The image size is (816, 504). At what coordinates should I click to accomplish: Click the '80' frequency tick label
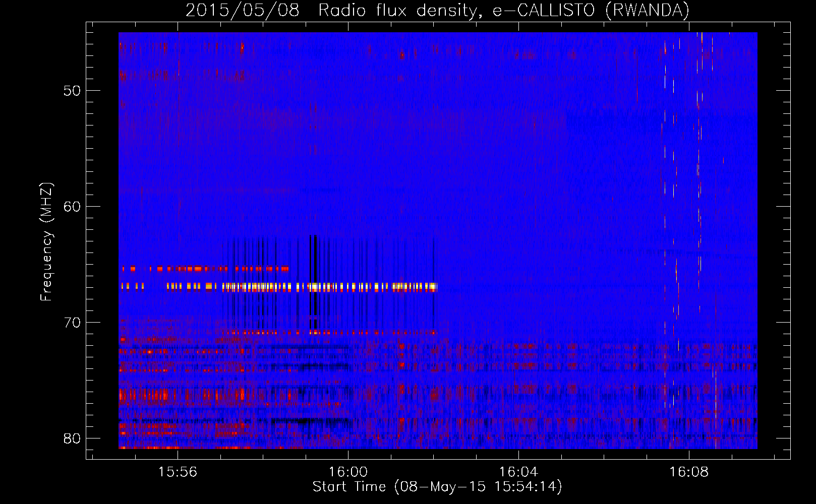click(x=72, y=438)
